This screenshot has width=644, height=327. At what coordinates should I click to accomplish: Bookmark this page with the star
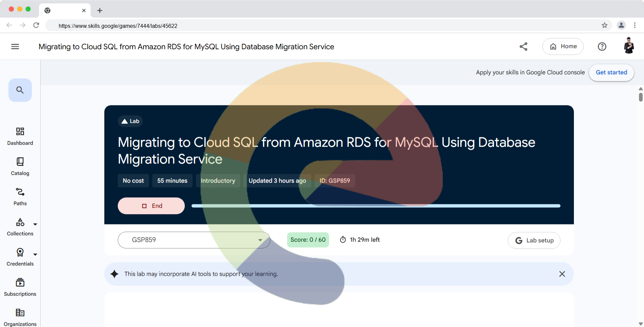click(x=604, y=25)
